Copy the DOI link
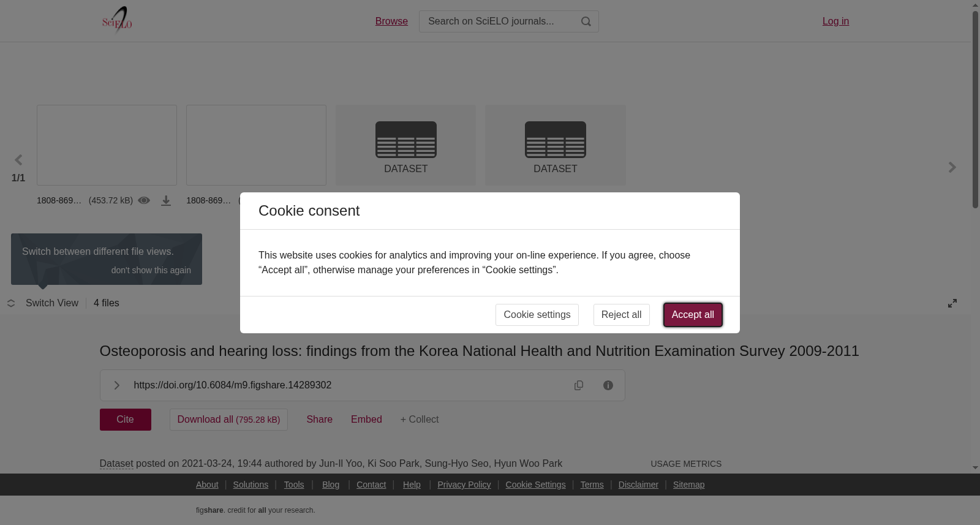980x525 pixels. point(579,385)
